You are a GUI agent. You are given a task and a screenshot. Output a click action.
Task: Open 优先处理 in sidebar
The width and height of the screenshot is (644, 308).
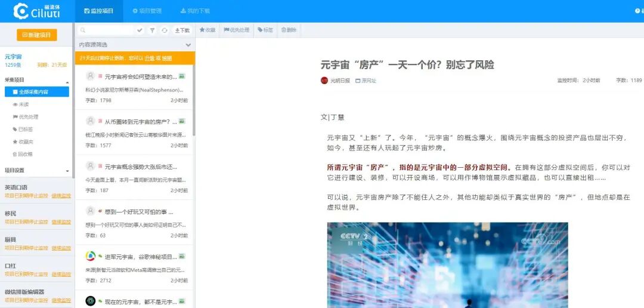[x=26, y=117]
